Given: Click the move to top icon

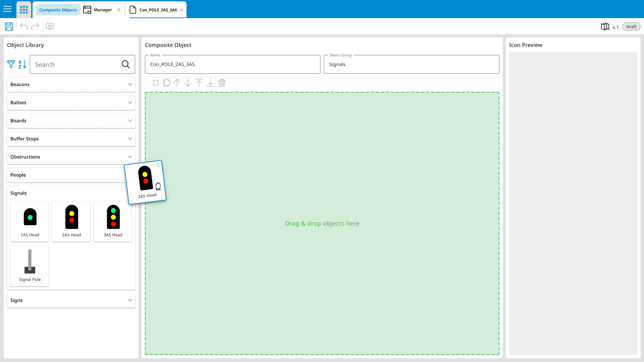Looking at the screenshot, I should [199, 83].
